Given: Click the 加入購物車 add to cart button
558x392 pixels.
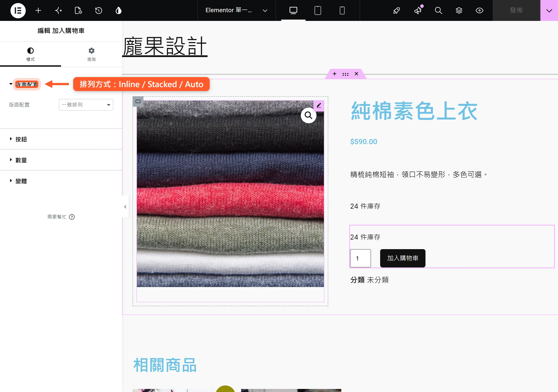Looking at the screenshot, I should [403, 258].
